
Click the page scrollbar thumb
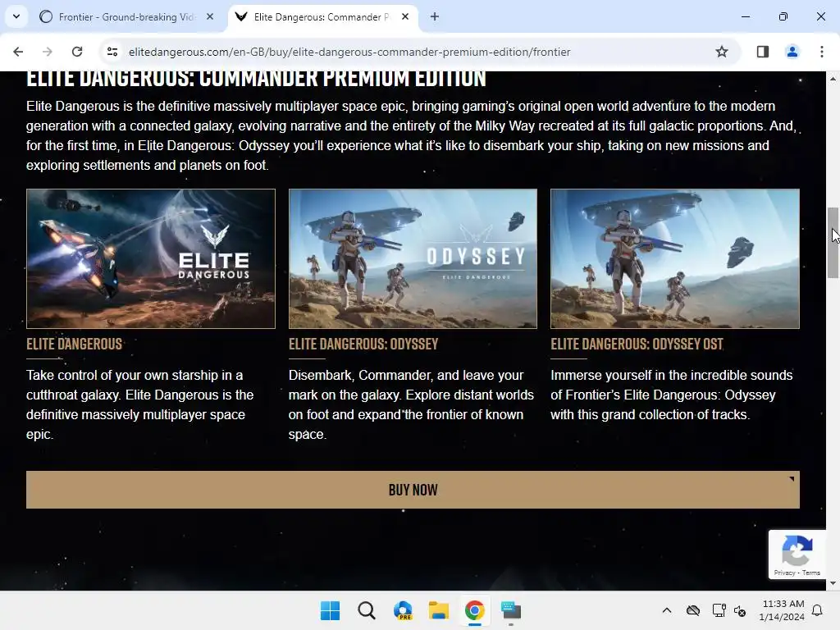(x=833, y=242)
